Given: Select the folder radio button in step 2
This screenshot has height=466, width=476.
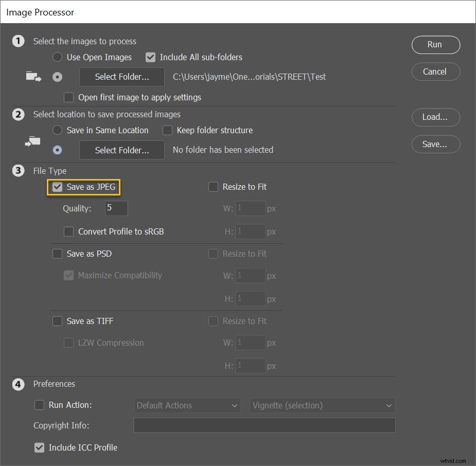Looking at the screenshot, I should (x=57, y=150).
